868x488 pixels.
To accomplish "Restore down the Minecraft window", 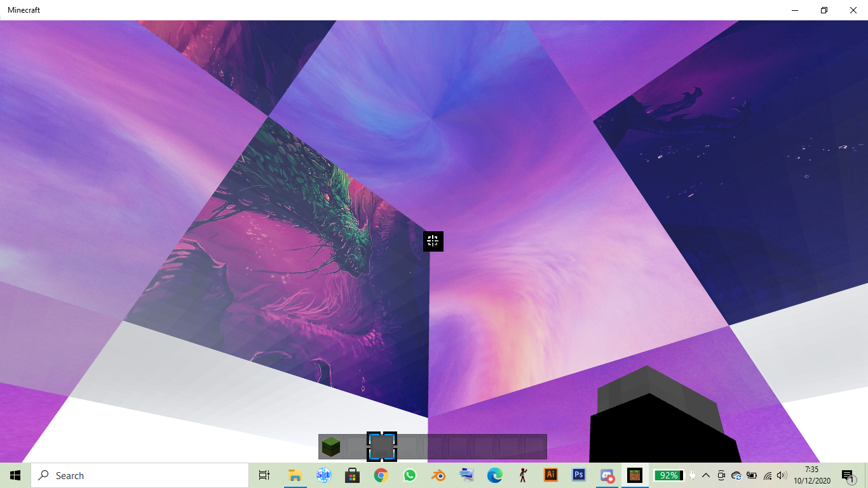I will tap(824, 10).
